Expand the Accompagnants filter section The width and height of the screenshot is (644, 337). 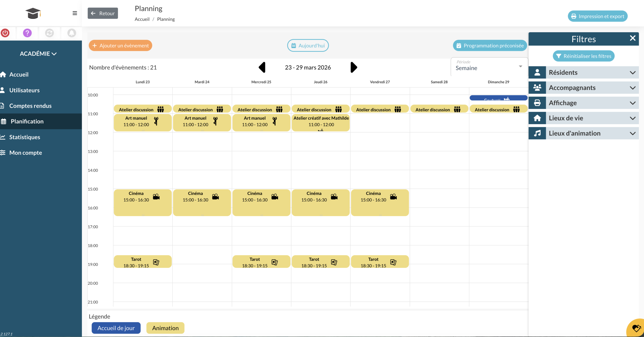583,87
